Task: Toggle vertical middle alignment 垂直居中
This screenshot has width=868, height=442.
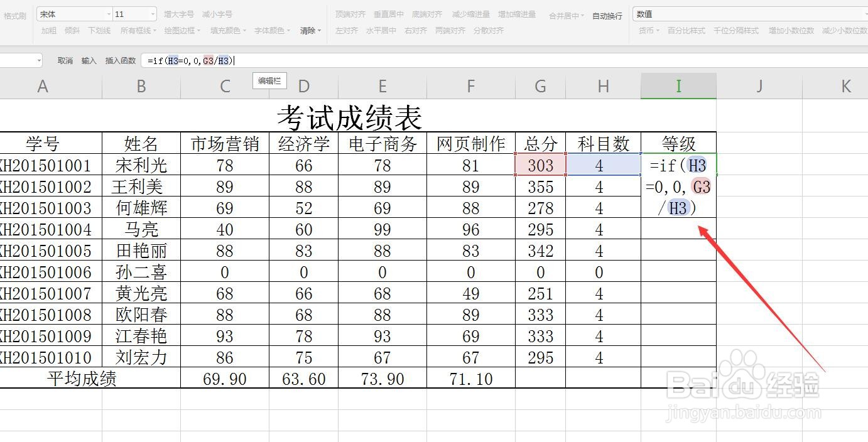Action: click(389, 14)
